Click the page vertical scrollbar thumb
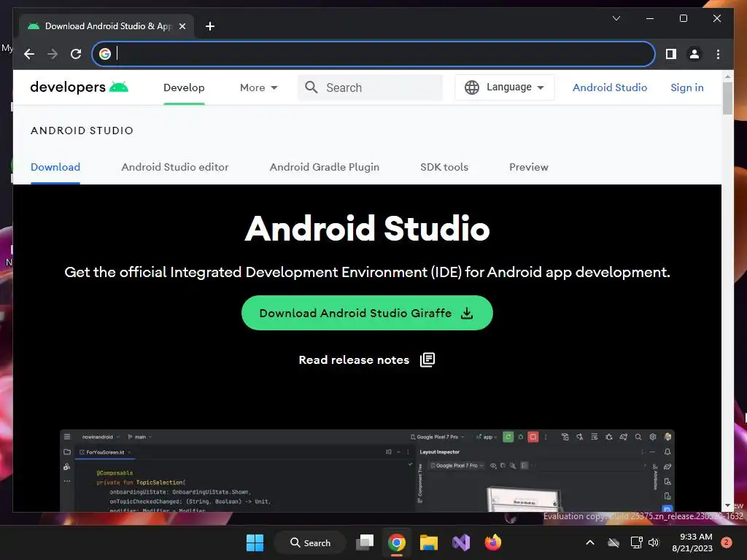The height and width of the screenshot is (560, 747). click(727, 98)
